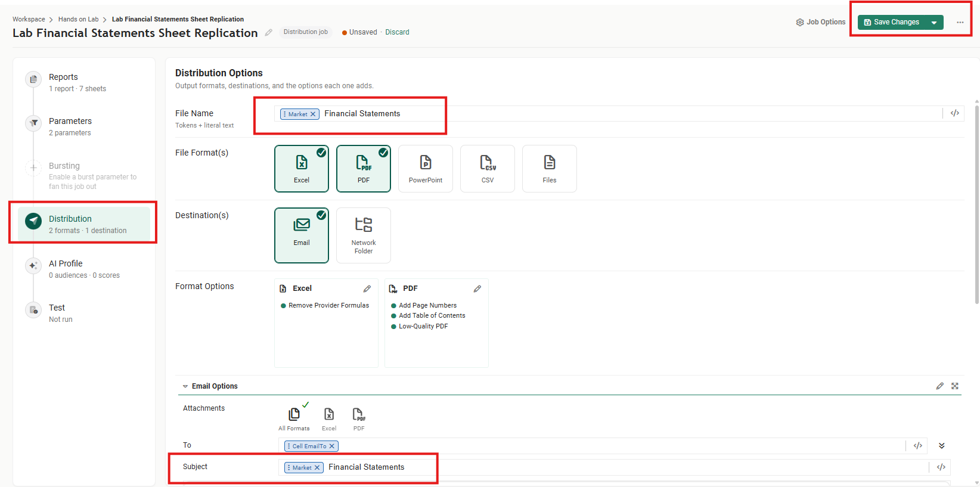The width and height of the screenshot is (980, 487).
Task: Click the PDF icon in Format Options
Action: click(393, 289)
